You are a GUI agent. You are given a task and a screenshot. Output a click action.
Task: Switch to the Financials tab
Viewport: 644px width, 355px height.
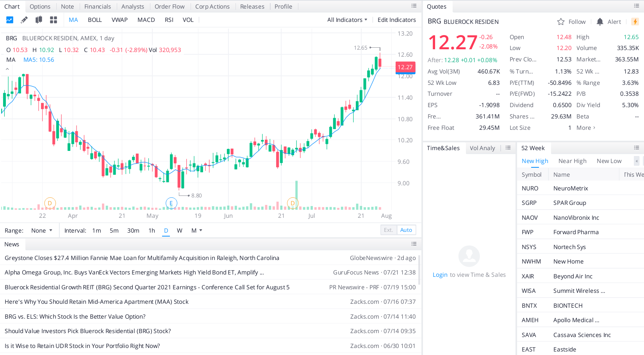[x=98, y=7]
